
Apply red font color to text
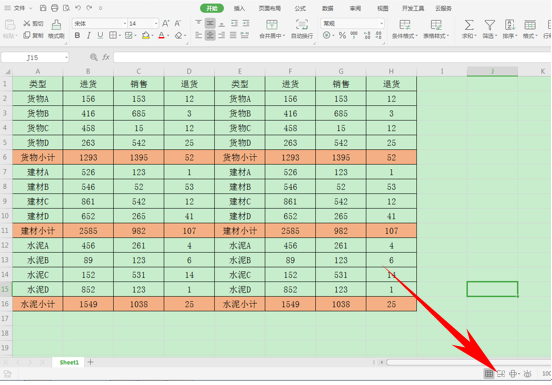coord(161,35)
